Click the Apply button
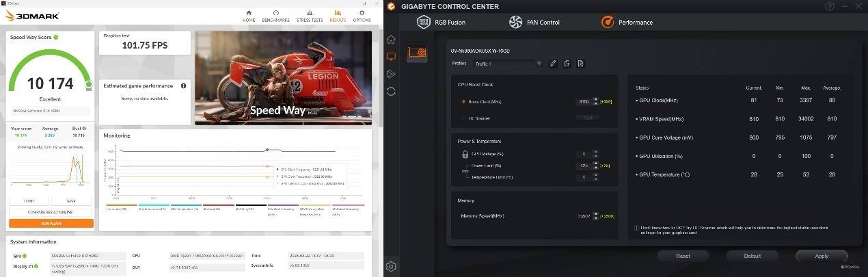868x277 pixels. [x=822, y=256]
